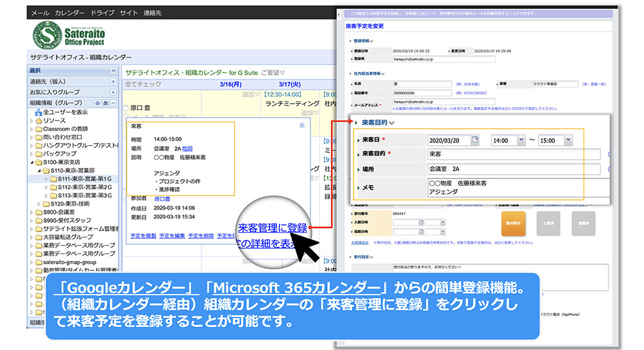Click the 予定を削除 link
This screenshot has height=350, width=644.
click(201, 236)
